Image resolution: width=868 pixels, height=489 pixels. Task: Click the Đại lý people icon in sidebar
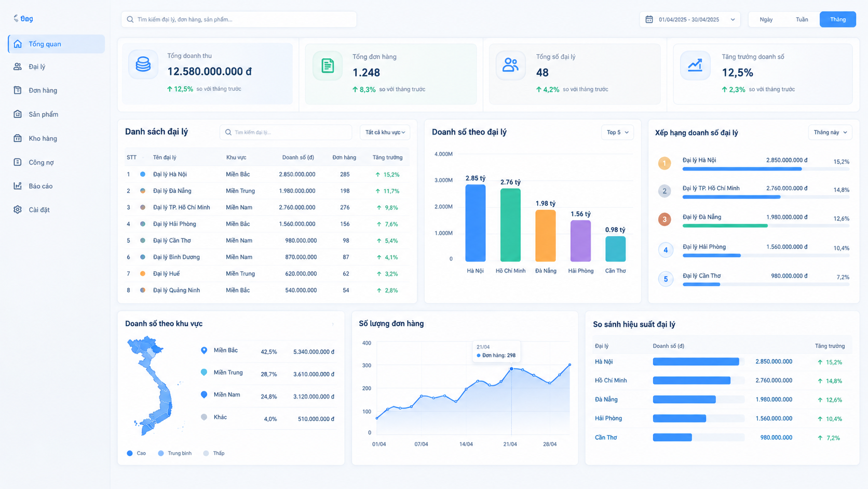click(x=18, y=67)
